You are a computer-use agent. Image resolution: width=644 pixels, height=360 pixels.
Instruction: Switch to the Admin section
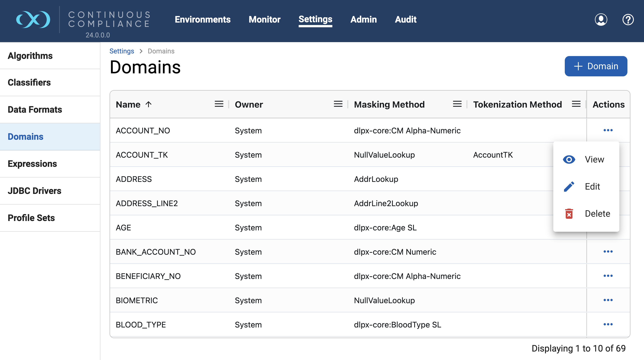click(x=364, y=20)
